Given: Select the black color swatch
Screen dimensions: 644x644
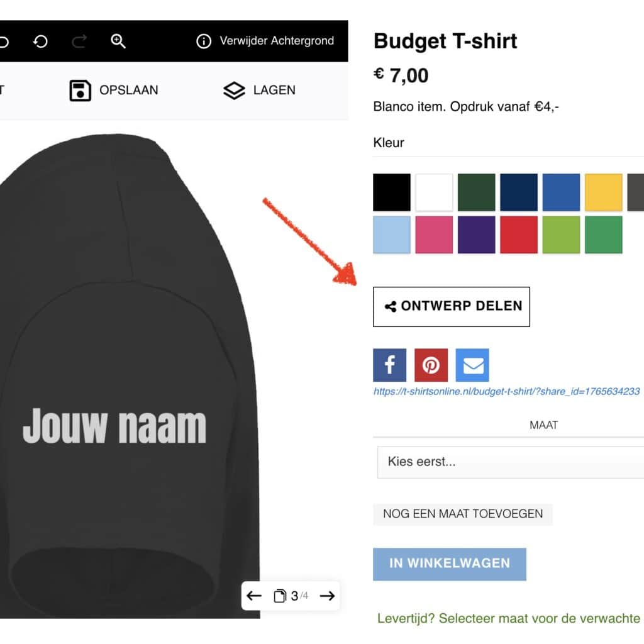Looking at the screenshot, I should click(x=391, y=192).
